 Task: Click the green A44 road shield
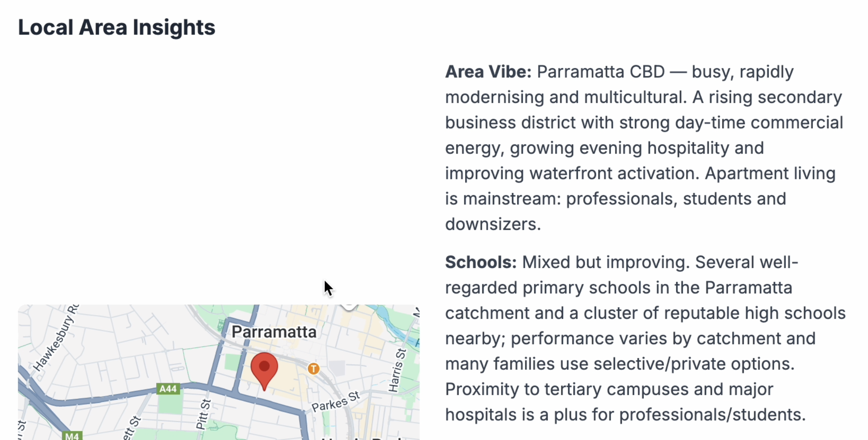[168, 389]
